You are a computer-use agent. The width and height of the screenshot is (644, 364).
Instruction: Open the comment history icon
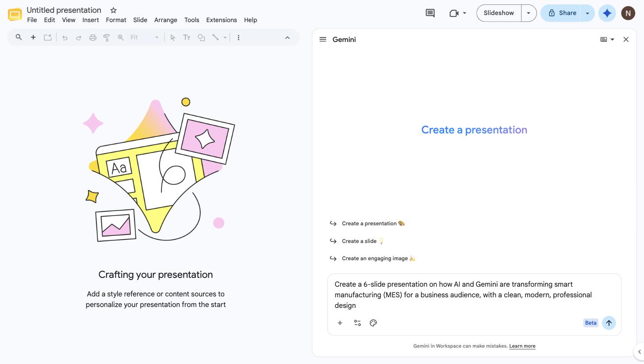[430, 13]
